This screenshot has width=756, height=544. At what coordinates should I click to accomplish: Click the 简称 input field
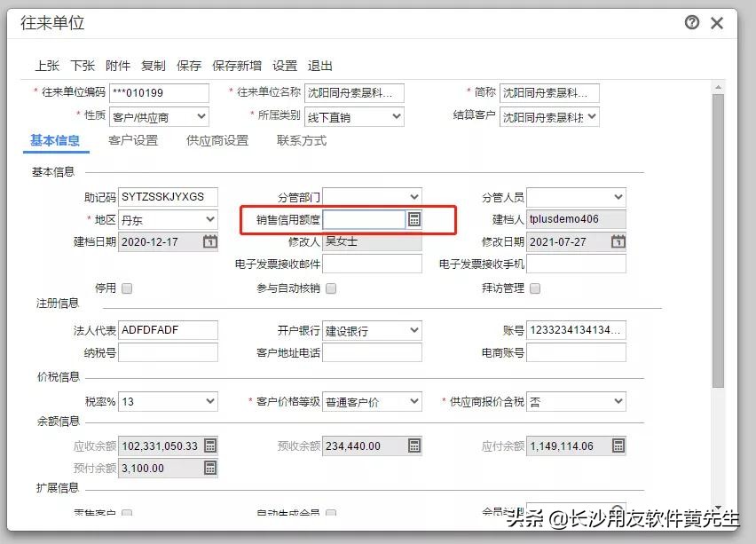click(549, 92)
